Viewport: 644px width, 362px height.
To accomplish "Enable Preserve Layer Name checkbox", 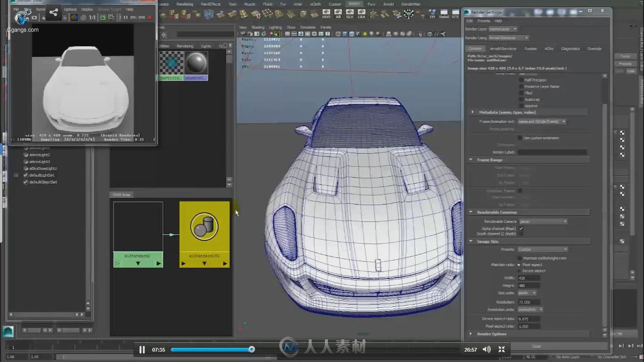I will point(521,87).
